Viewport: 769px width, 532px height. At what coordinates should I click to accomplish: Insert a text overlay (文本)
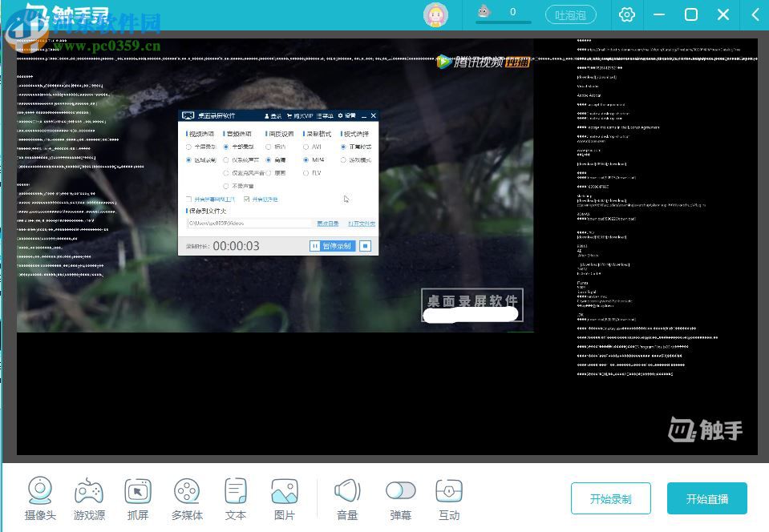click(x=236, y=498)
